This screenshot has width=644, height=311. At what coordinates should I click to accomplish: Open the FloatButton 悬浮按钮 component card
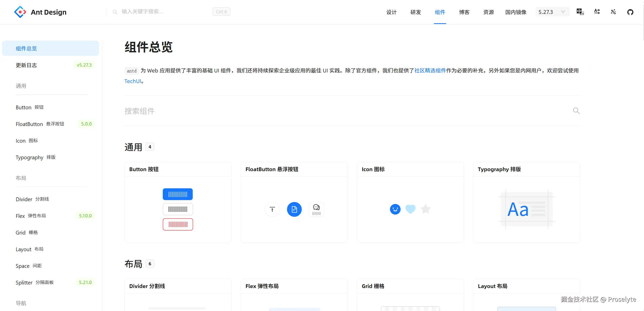click(294, 202)
